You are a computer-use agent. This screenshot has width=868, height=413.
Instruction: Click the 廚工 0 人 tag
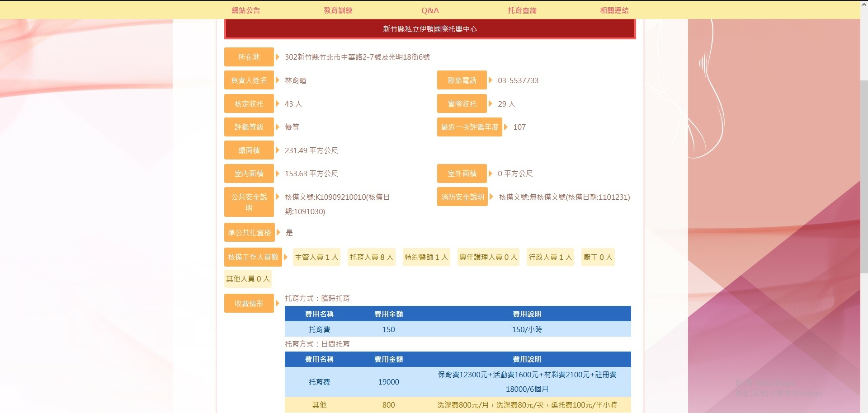(598, 257)
